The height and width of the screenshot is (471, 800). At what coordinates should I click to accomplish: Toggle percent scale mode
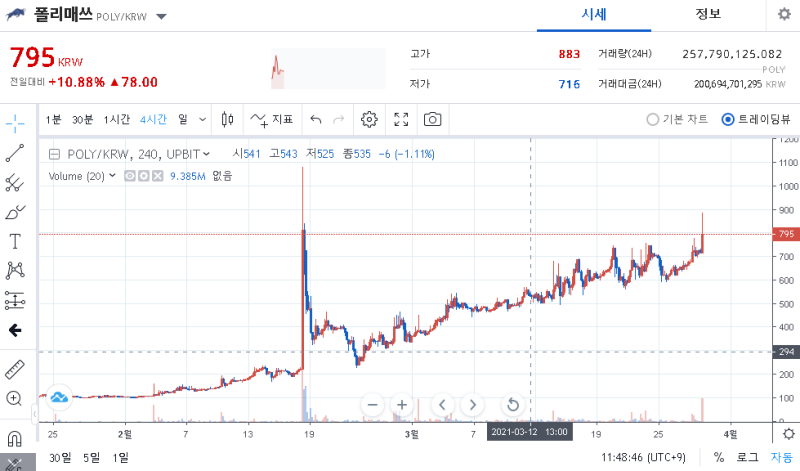click(718, 457)
